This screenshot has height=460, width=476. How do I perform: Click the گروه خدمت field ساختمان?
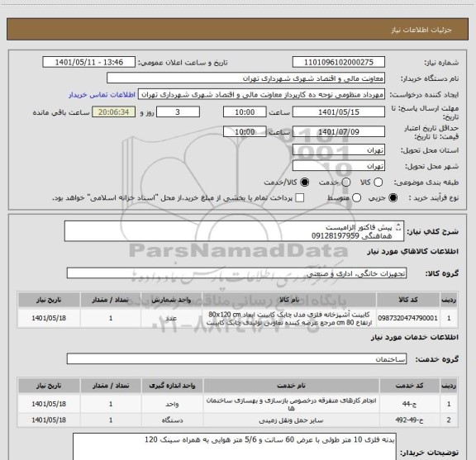click(x=236, y=359)
